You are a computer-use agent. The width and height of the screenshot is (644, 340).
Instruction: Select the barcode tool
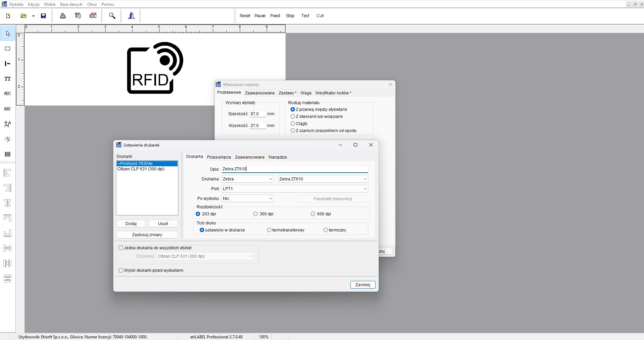pos(7,154)
